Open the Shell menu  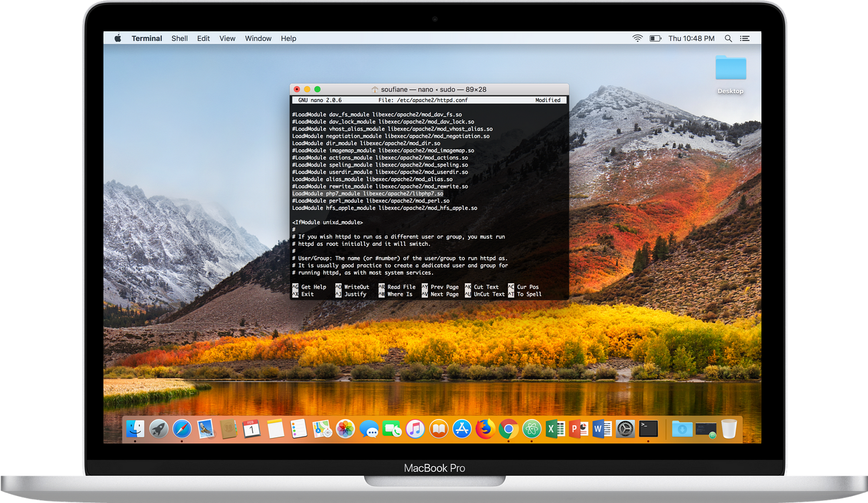coord(180,38)
